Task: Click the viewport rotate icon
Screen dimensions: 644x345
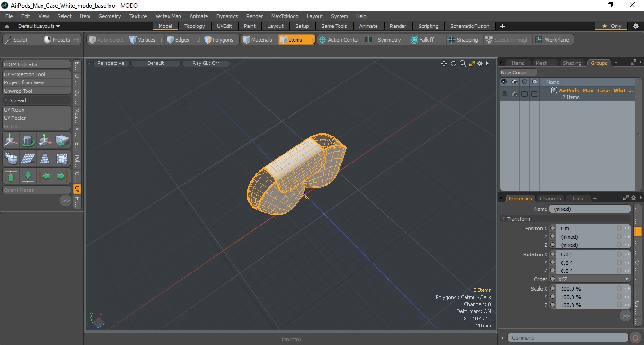Action: pyautogui.click(x=453, y=64)
